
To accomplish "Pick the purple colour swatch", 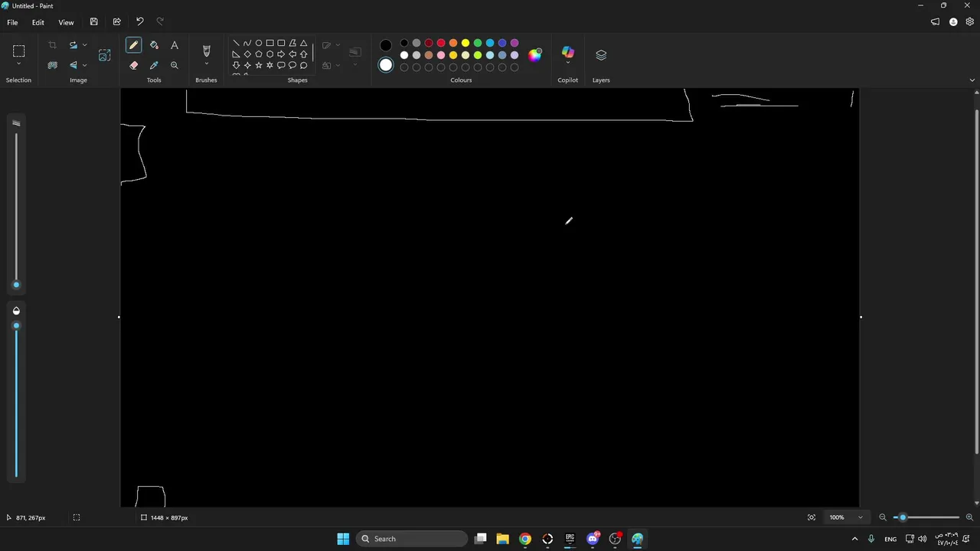I will (x=514, y=43).
